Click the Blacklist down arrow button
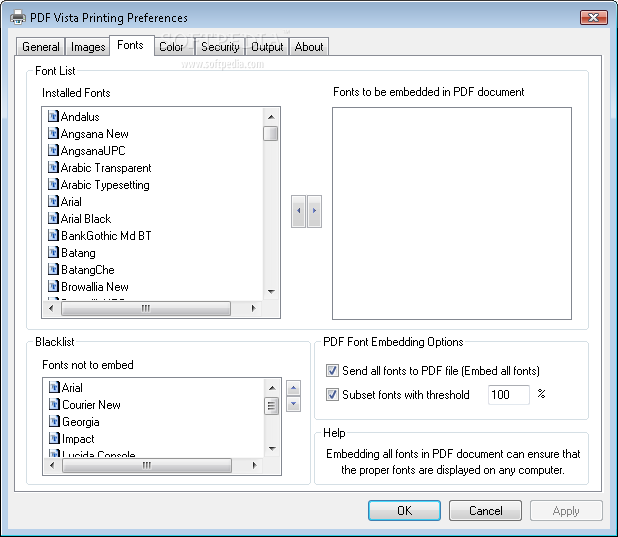This screenshot has height=537, width=618. coord(293,404)
